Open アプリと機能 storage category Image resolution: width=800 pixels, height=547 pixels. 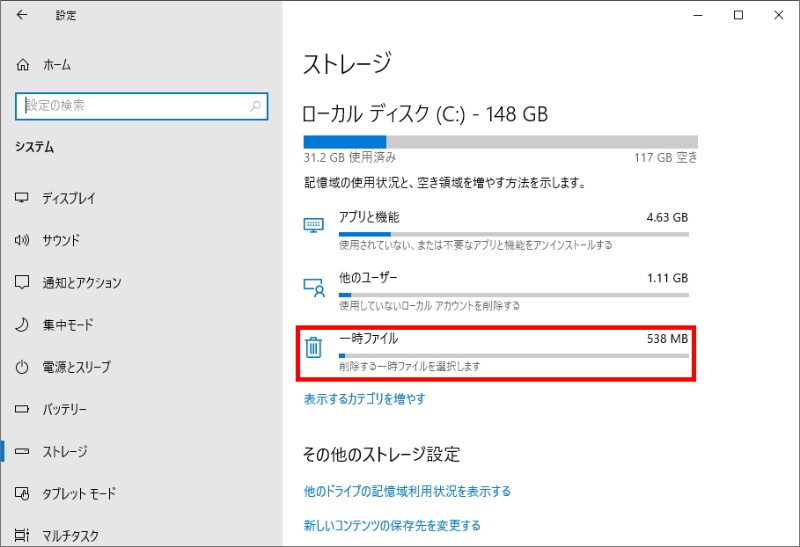point(496,231)
